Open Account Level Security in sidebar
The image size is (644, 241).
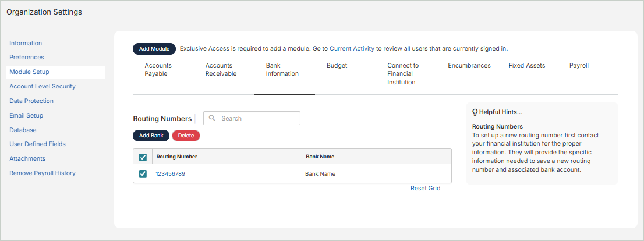click(x=43, y=87)
